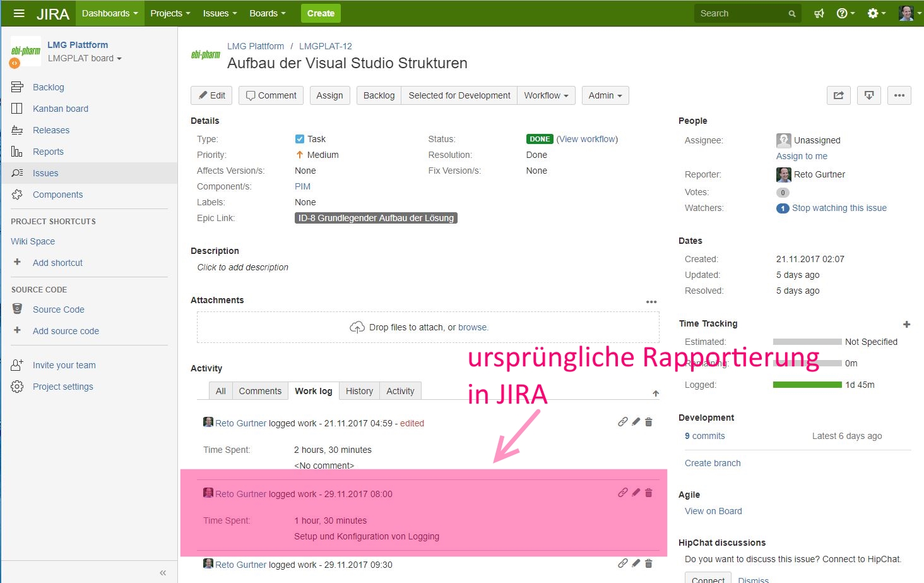The image size is (924, 583).
Task: Switch to the All activity tab
Action: click(220, 391)
